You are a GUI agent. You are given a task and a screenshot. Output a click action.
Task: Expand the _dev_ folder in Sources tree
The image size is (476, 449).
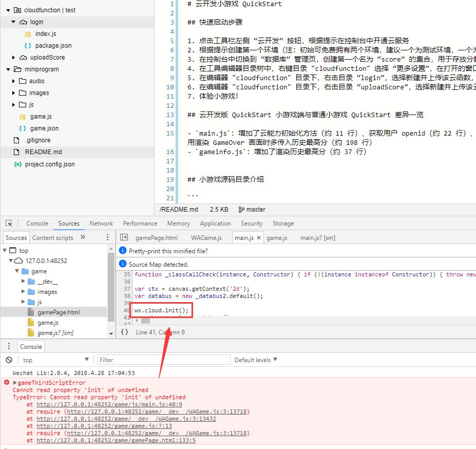23,282
